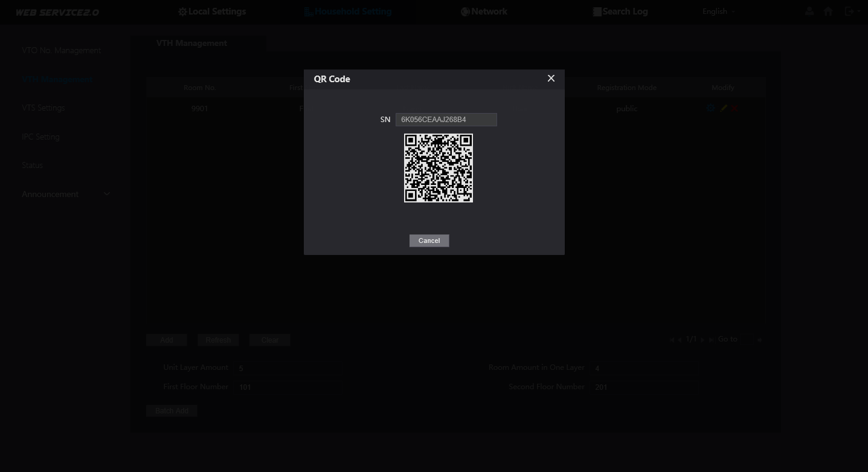Go to the next page arrow
868x472 pixels.
coord(702,340)
